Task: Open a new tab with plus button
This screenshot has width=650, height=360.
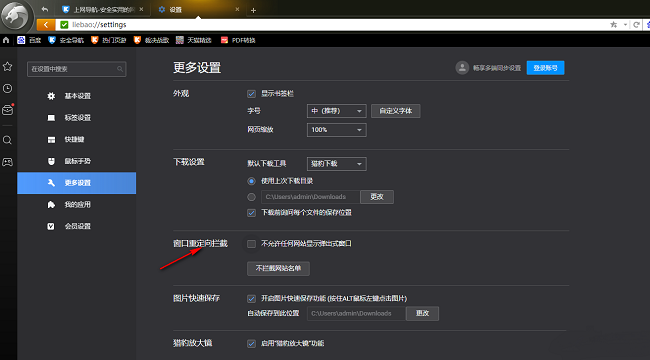Action: tap(253, 10)
